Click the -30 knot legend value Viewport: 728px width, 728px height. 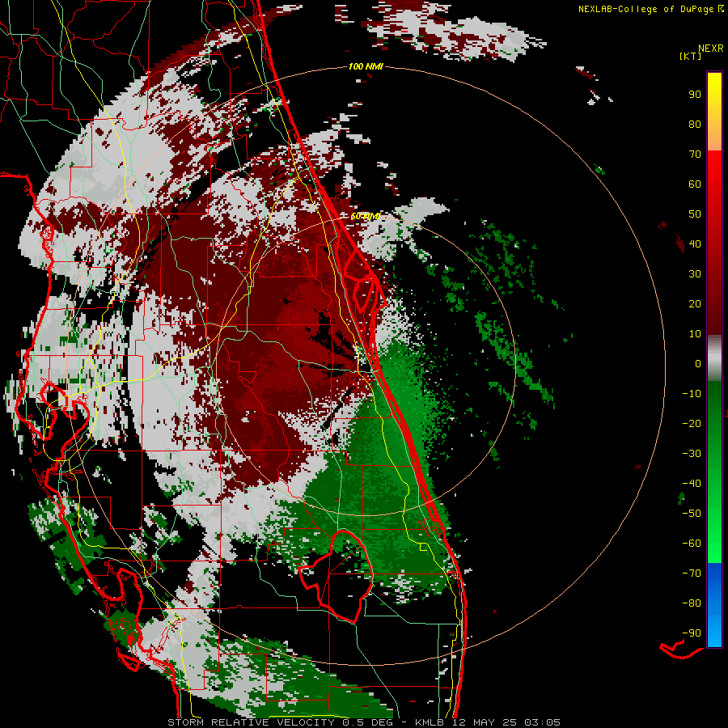tap(692, 454)
